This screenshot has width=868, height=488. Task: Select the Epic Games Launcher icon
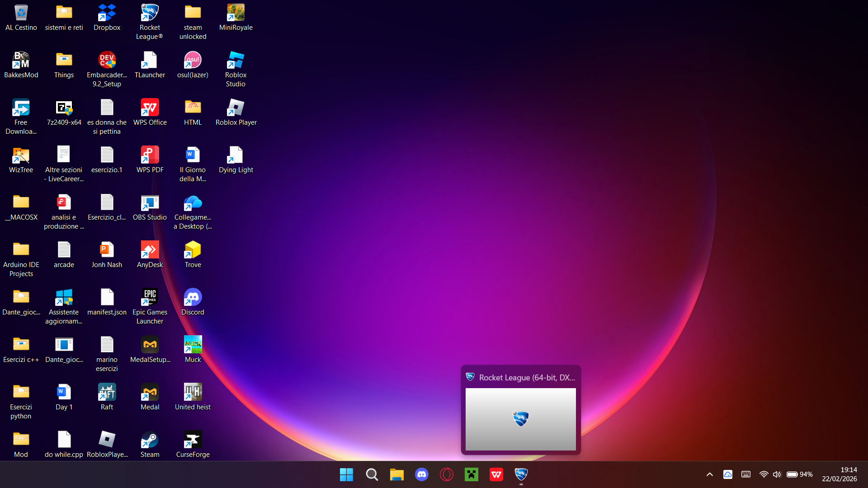click(150, 306)
